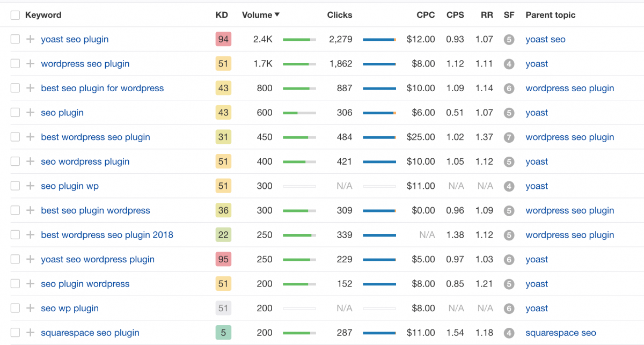Tick checkbox for 'seo wordpress plugin'

pyautogui.click(x=15, y=162)
